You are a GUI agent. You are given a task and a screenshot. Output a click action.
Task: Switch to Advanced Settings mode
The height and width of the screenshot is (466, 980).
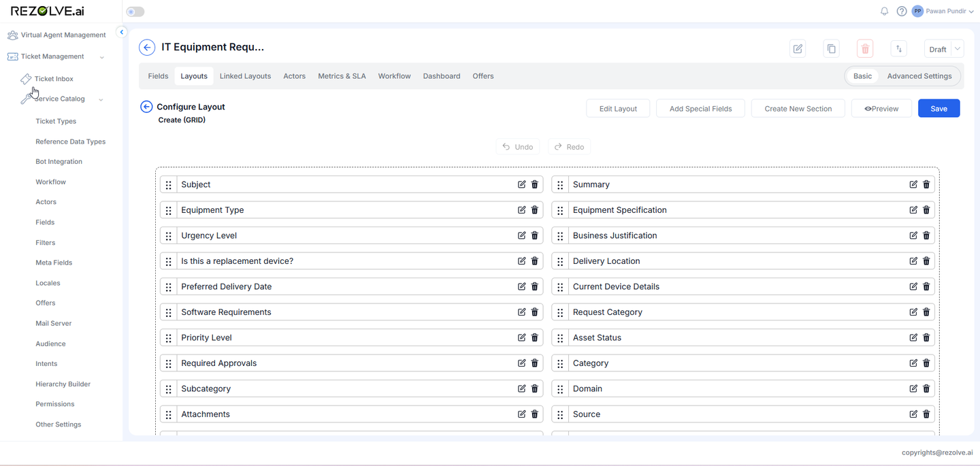click(x=919, y=76)
